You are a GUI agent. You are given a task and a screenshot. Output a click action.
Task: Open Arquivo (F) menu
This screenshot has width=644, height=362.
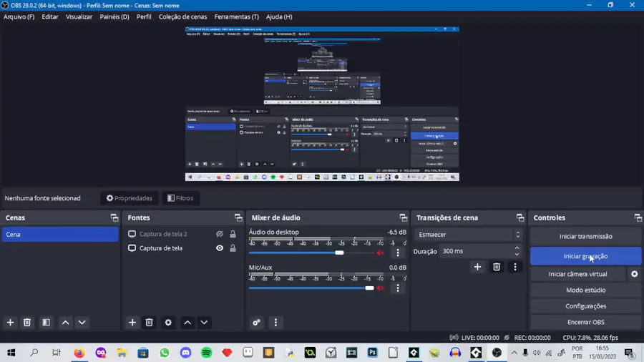[x=19, y=17]
